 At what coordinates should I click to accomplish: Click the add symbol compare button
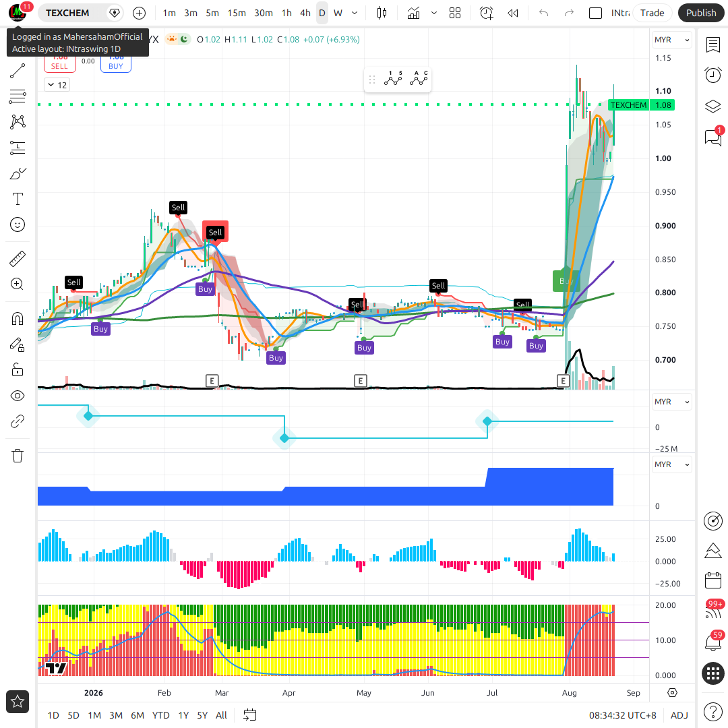tap(140, 13)
